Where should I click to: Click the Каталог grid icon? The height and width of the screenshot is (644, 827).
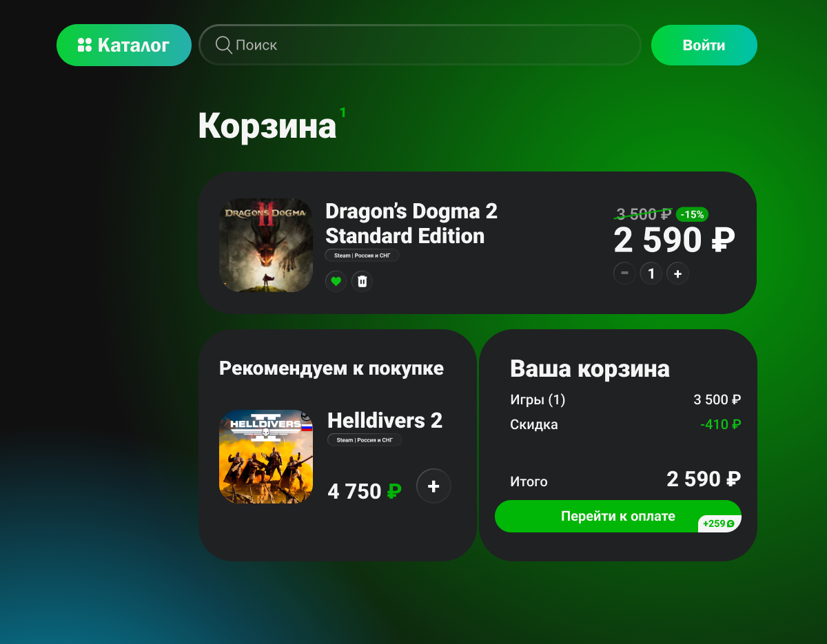(x=85, y=45)
